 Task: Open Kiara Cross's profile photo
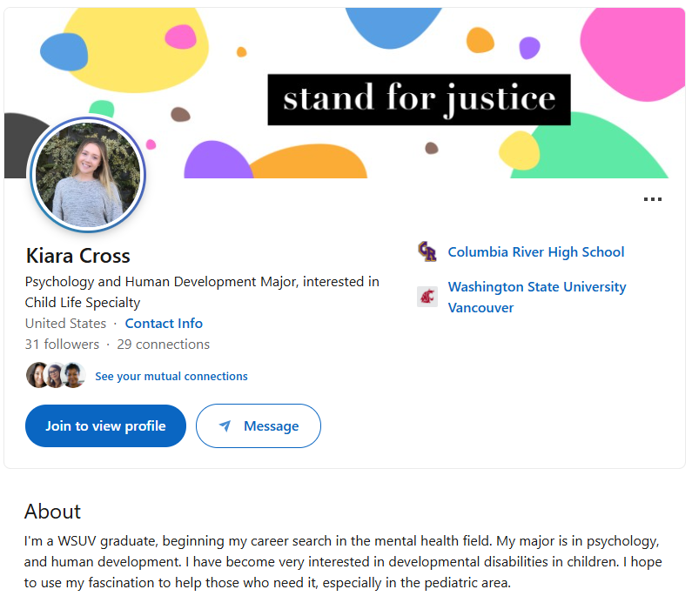[x=87, y=175]
